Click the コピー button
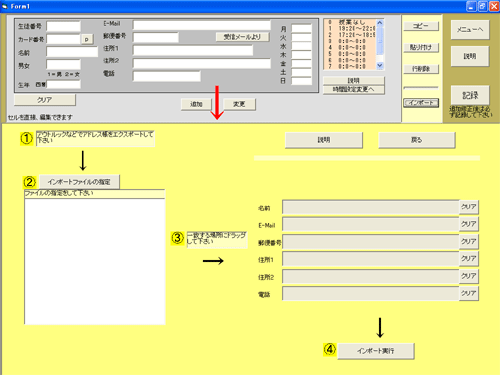The height and width of the screenshot is (375, 500). (x=421, y=26)
